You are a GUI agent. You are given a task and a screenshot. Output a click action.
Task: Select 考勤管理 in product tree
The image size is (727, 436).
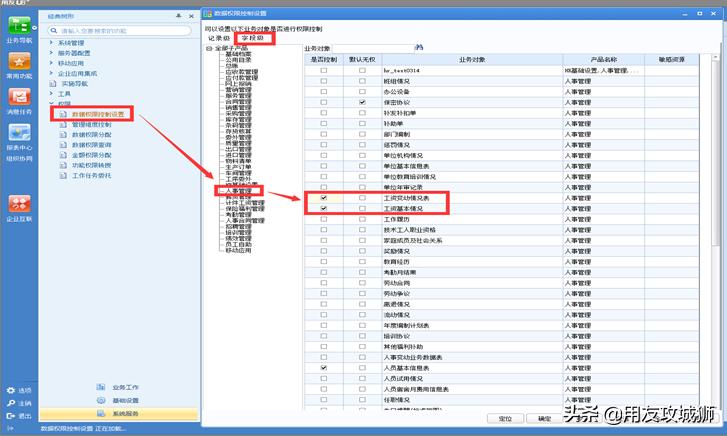point(238,215)
